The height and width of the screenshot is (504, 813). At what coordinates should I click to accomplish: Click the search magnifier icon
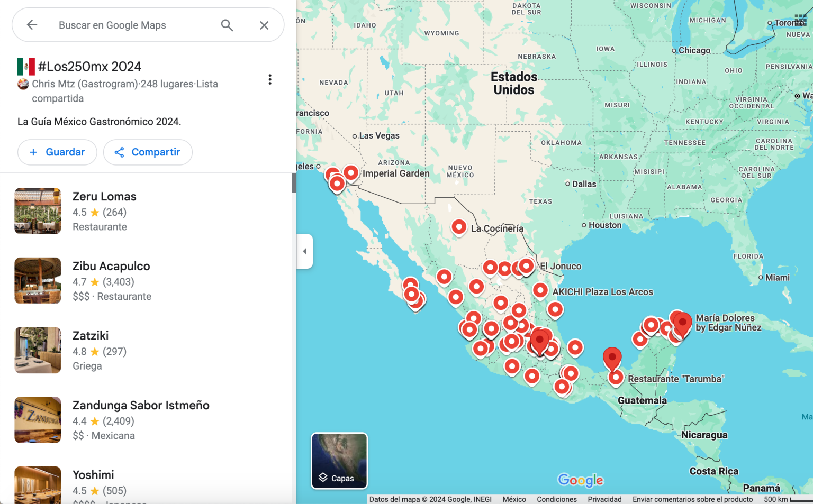(x=227, y=25)
